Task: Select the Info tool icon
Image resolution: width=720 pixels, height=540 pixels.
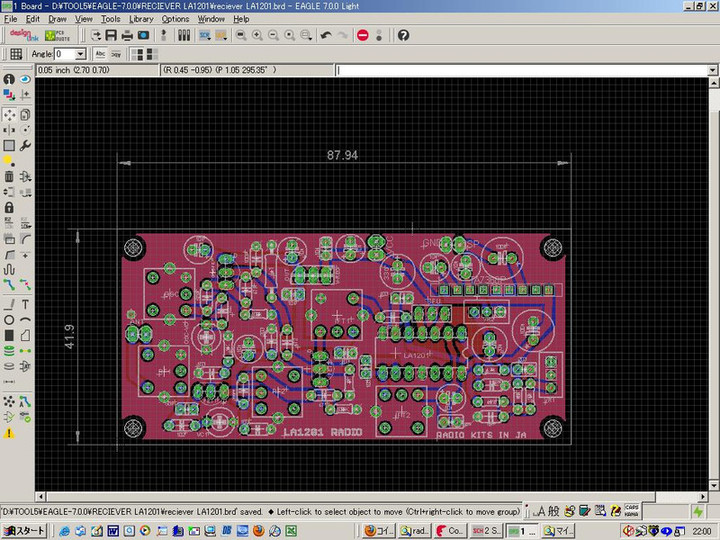Action: click(9, 79)
